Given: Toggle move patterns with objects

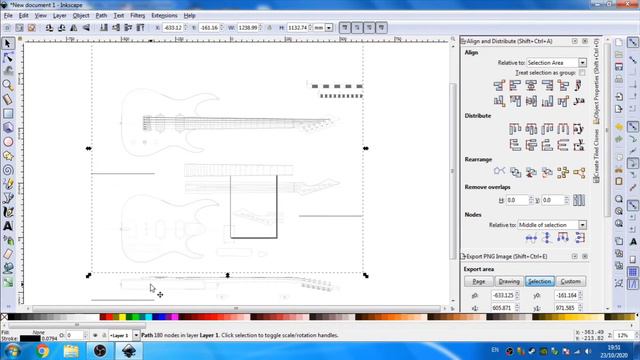Looking at the screenshot, I should click(382, 28).
